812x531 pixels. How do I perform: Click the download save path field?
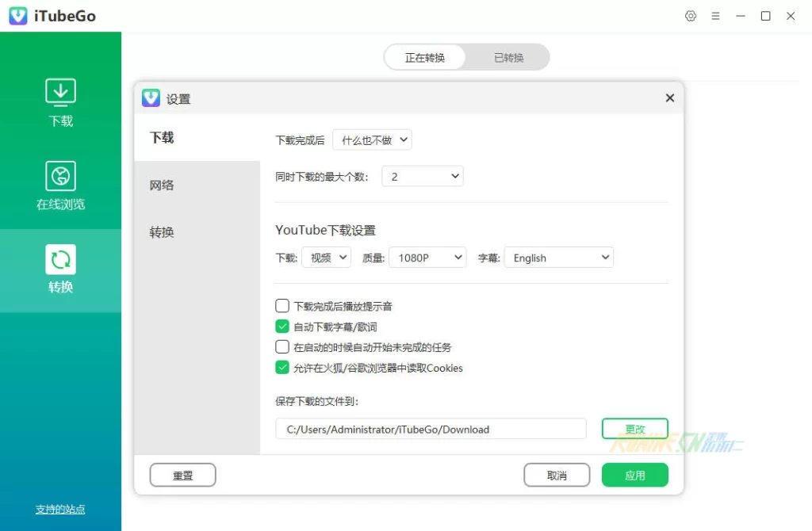point(431,430)
